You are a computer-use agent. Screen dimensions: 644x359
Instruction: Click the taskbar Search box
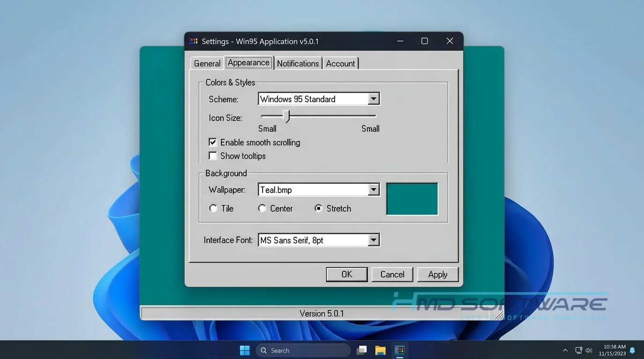(303, 350)
